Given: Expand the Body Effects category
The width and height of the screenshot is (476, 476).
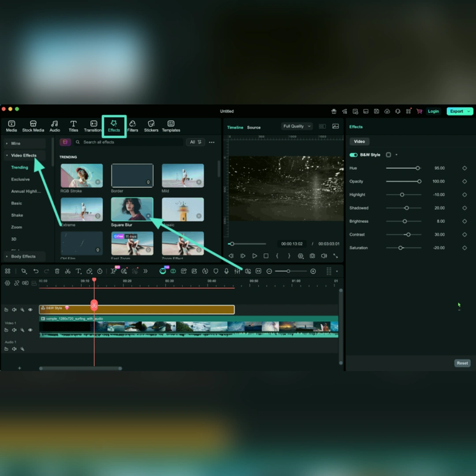Looking at the screenshot, I should point(25,257).
